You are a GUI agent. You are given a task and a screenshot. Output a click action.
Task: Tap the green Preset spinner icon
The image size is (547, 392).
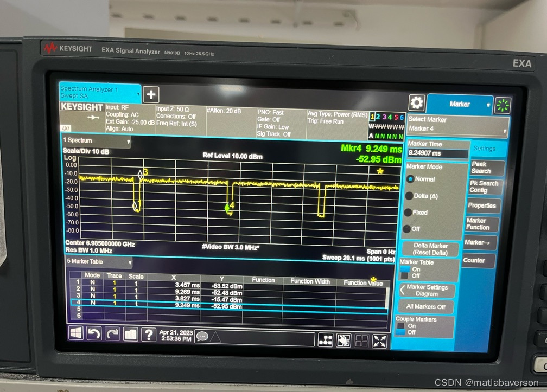pos(503,105)
